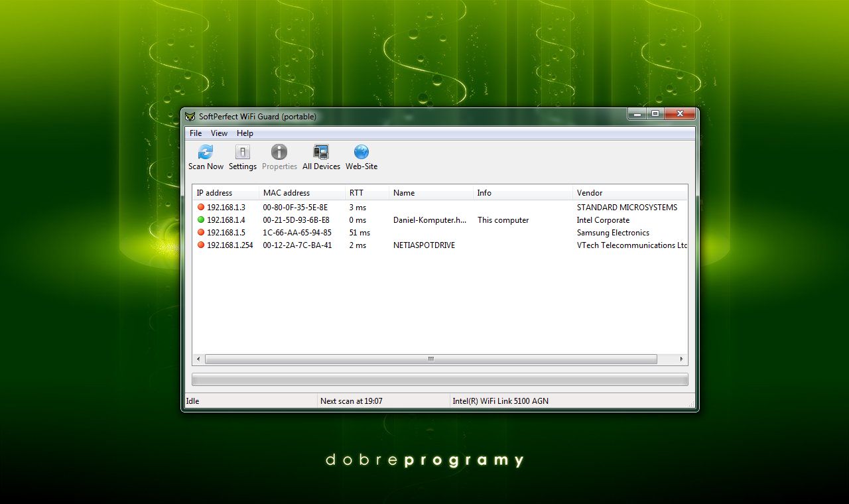Click the scan progress bar
Image resolution: width=849 pixels, height=504 pixels.
(x=440, y=379)
